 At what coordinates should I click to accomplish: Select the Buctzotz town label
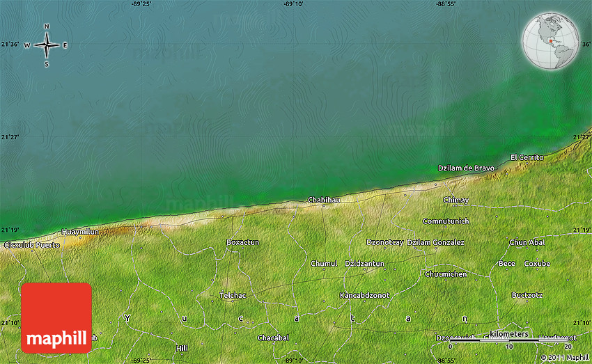point(527,295)
